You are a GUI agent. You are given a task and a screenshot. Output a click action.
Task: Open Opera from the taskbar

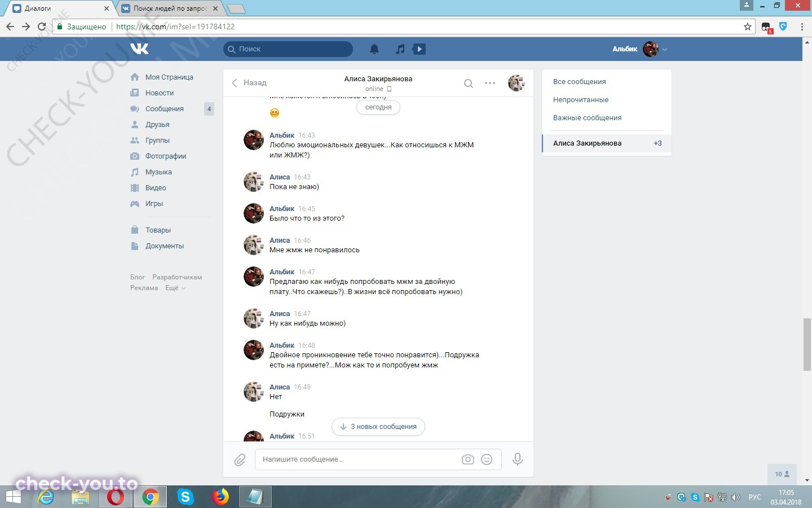pos(116,497)
